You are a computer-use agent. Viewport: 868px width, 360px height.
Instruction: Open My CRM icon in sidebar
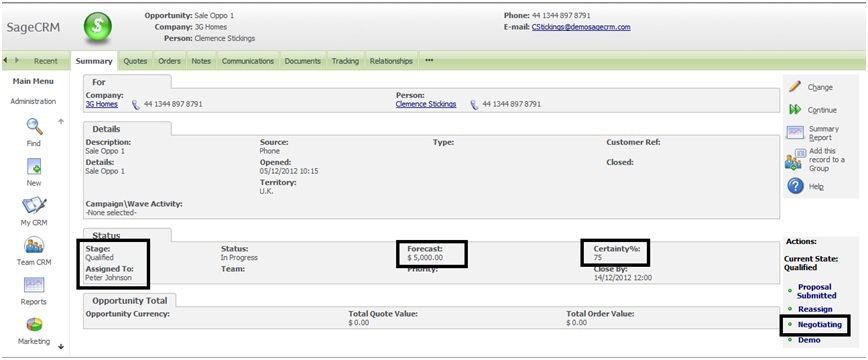coord(34,205)
